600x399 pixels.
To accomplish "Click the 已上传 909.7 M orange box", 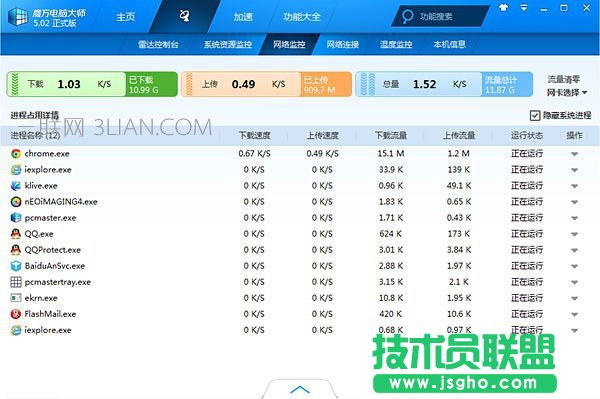I will (326, 84).
